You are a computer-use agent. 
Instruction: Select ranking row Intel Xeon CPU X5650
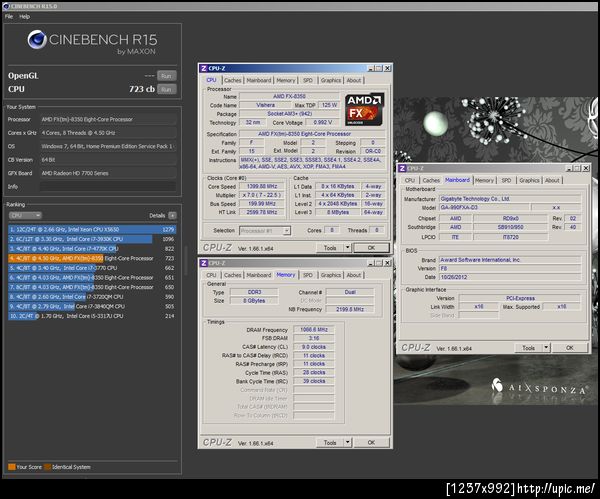coord(92,230)
